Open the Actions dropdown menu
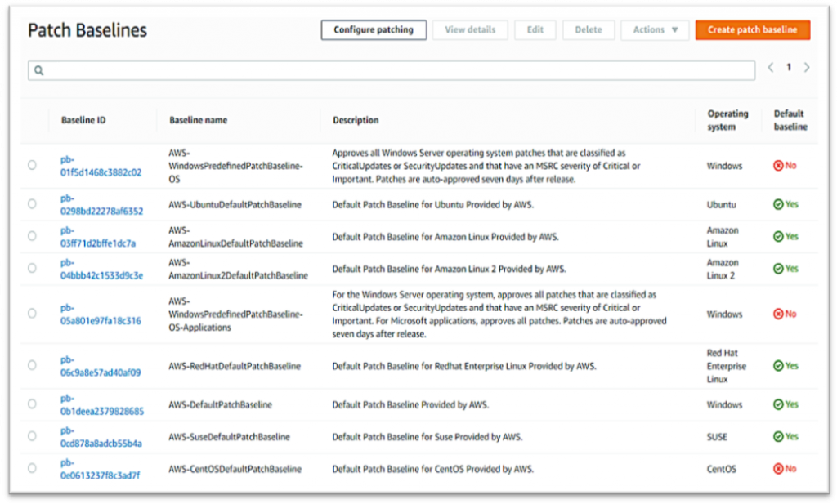 click(655, 30)
